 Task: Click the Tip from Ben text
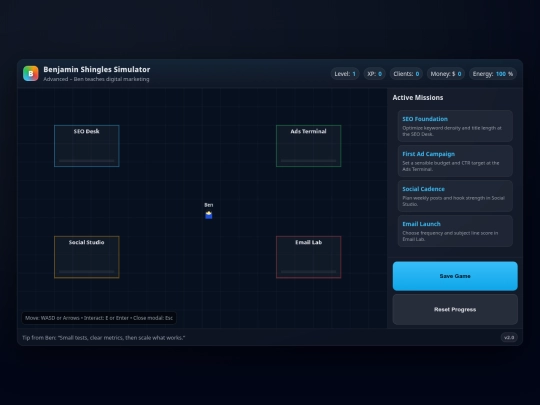pyautogui.click(x=104, y=338)
